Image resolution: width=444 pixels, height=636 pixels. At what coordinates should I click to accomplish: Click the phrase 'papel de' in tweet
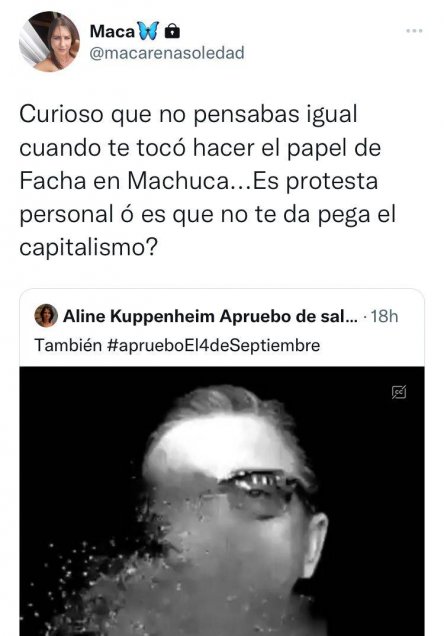click(x=334, y=148)
